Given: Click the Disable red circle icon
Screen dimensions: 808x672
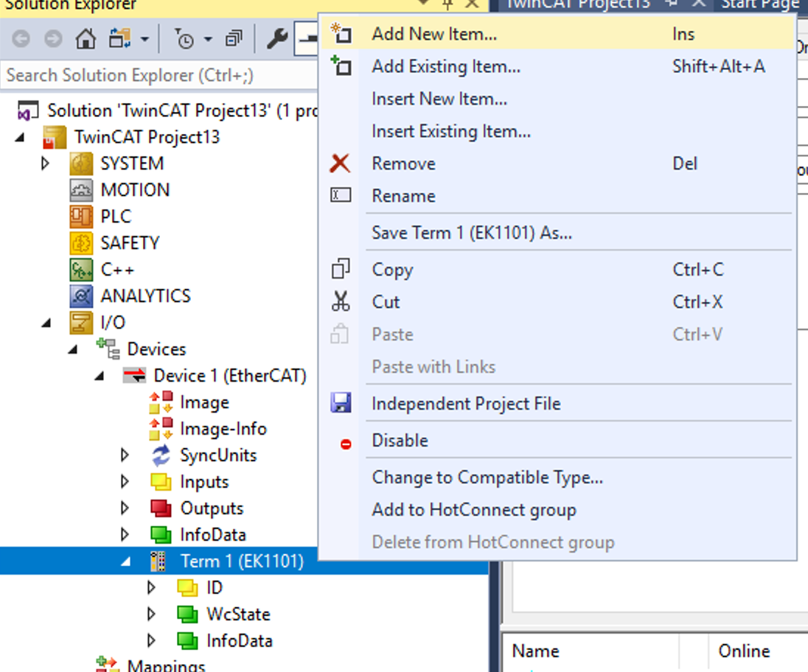Looking at the screenshot, I should (345, 444).
